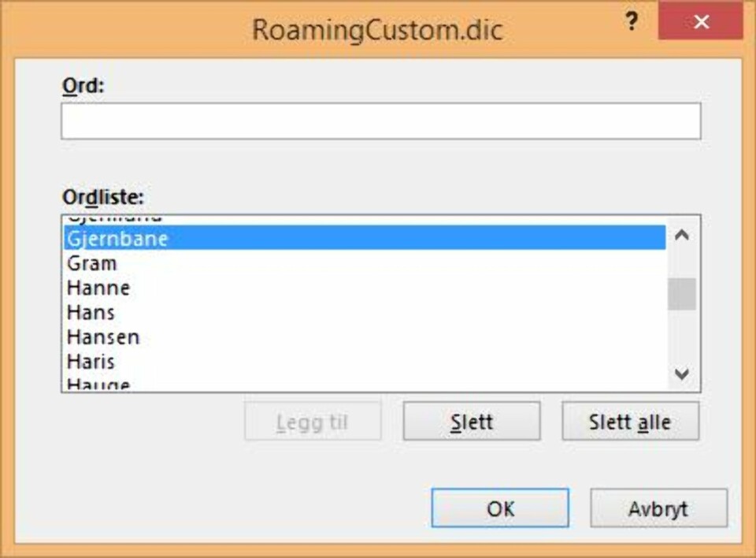Screen dimensions: 756x558
Task: Cancel by clicking Avbryt
Action: pyautogui.click(x=658, y=508)
